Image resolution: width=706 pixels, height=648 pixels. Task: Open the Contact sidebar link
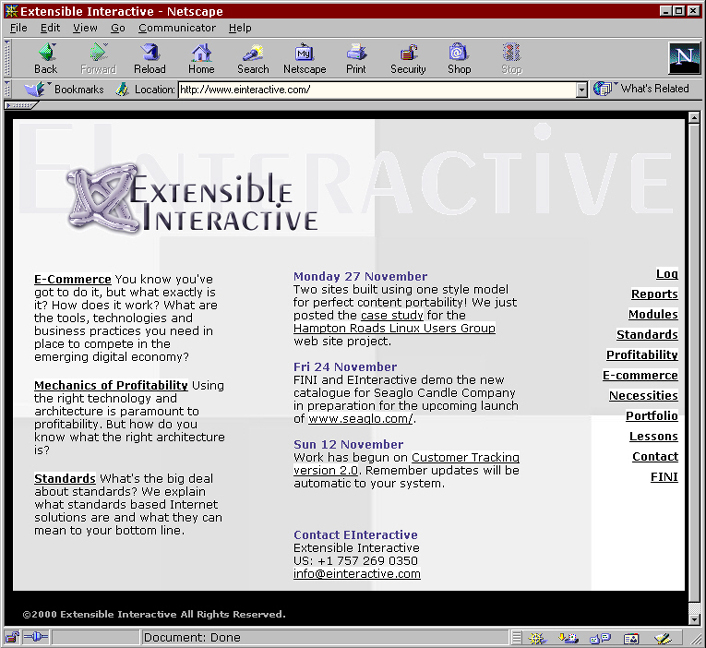click(655, 457)
